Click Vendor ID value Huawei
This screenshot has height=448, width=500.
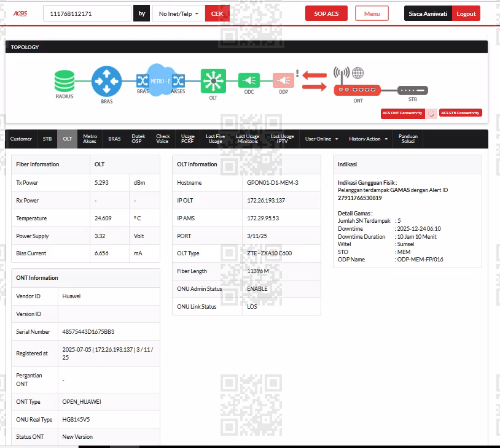pyautogui.click(x=71, y=296)
